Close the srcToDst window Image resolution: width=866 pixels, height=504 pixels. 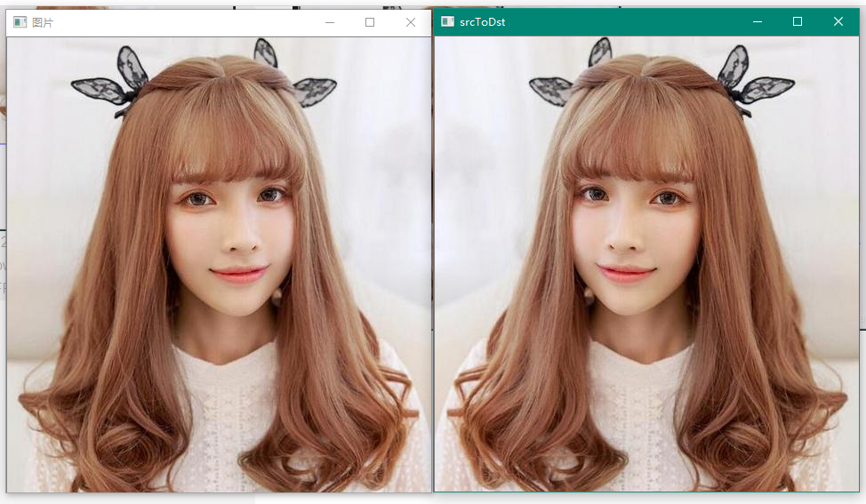(838, 21)
